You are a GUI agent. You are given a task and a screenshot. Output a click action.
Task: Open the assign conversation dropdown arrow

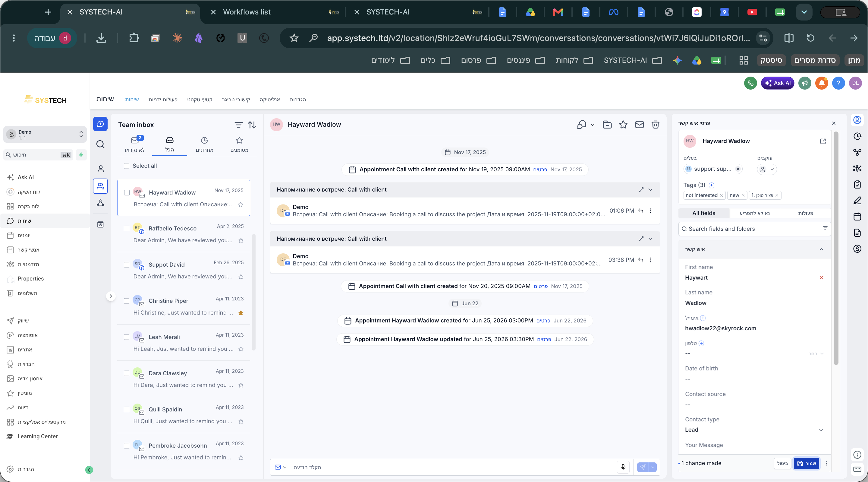(x=592, y=125)
